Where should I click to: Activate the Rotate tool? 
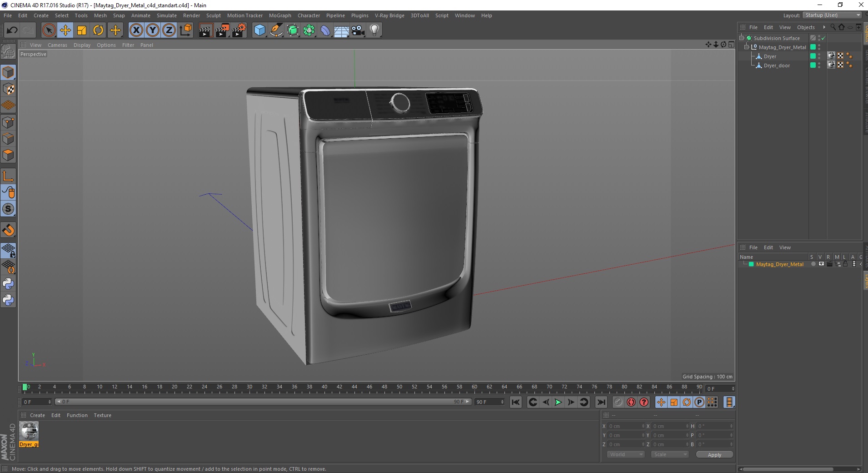click(98, 30)
